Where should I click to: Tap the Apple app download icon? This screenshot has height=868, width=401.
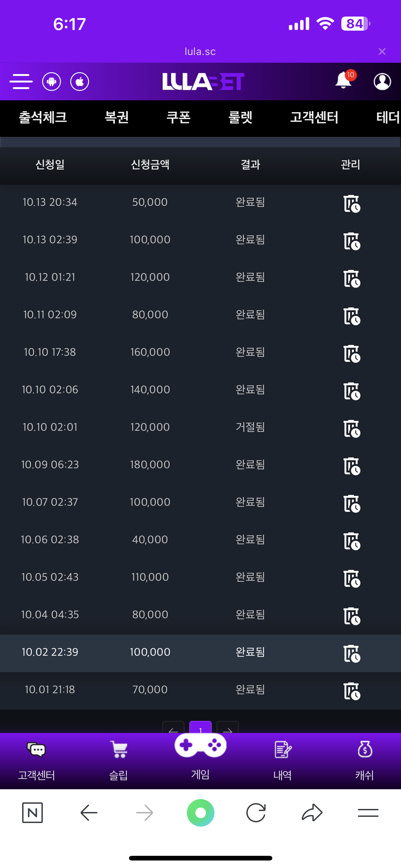click(x=79, y=82)
